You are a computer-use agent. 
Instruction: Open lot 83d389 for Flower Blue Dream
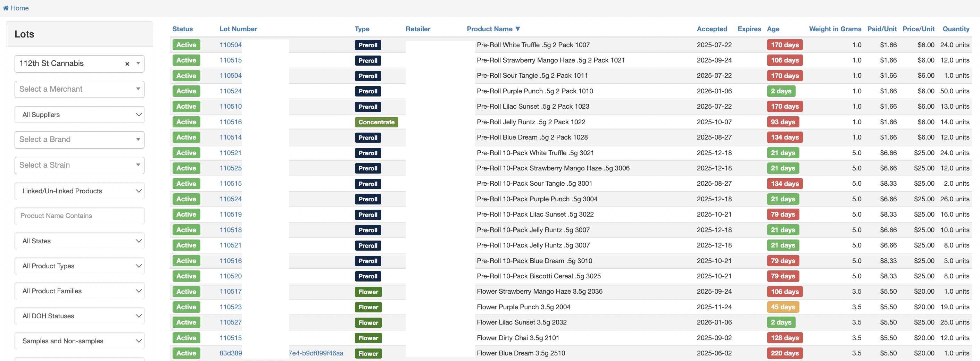tap(231, 353)
